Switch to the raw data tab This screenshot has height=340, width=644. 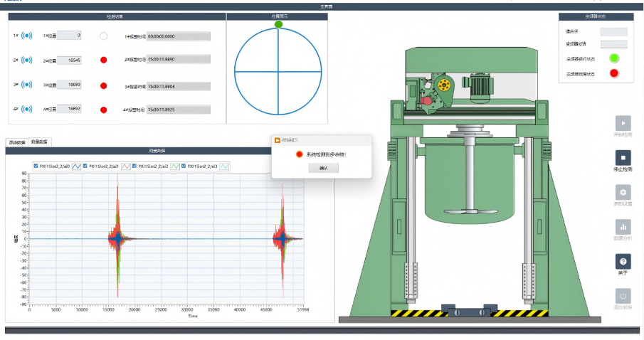[17, 142]
